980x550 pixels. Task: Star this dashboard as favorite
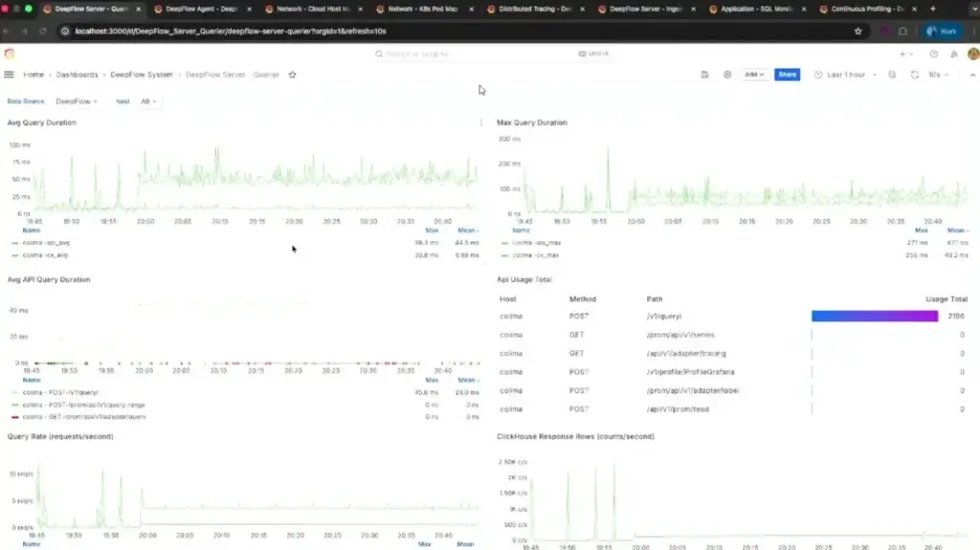click(293, 75)
